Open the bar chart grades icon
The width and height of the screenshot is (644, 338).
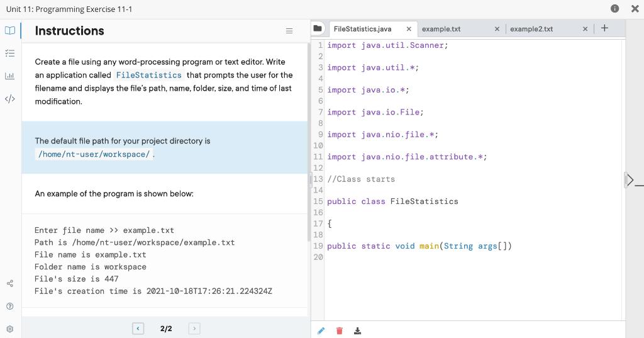10,76
